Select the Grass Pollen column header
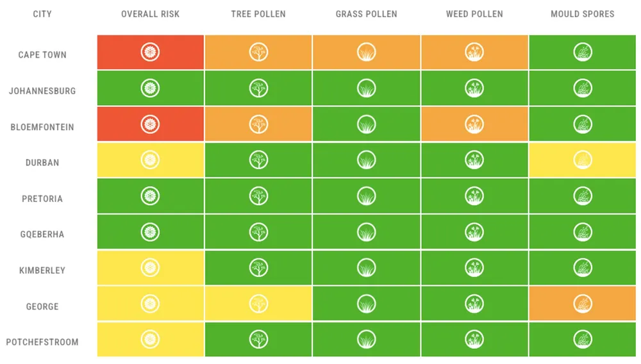This screenshot has width=641, height=364. tap(366, 14)
